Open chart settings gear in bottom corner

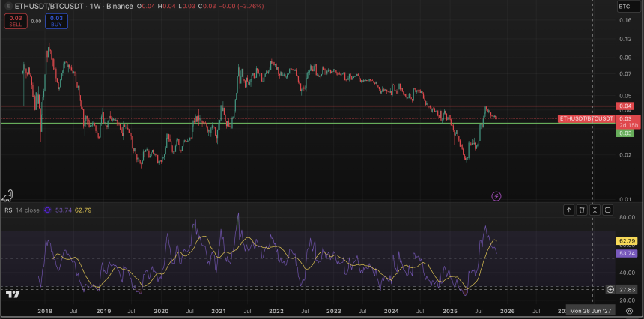[x=629, y=309]
